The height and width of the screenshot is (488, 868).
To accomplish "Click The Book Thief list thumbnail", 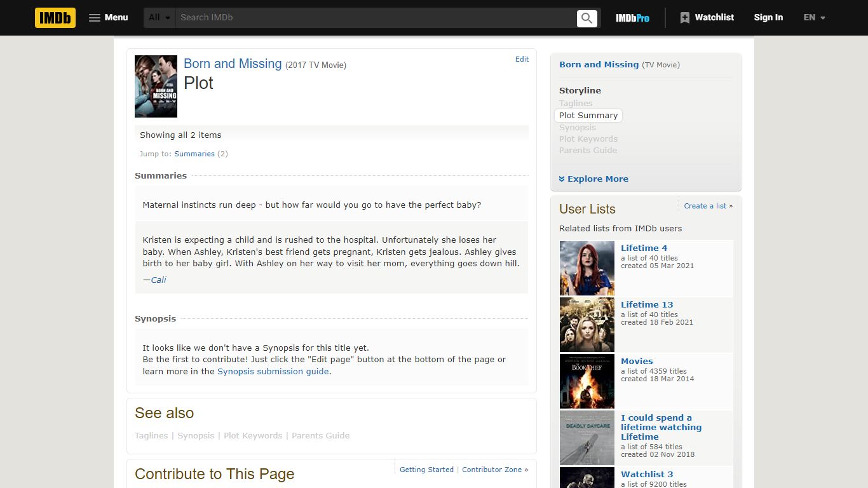I will click(x=587, y=381).
